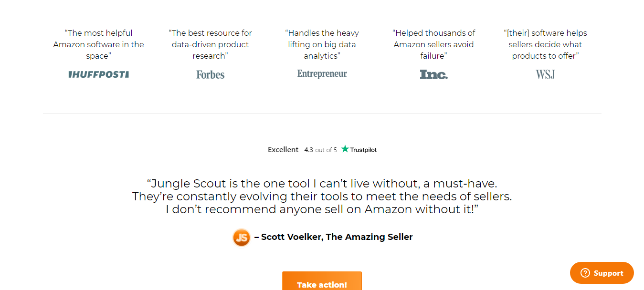This screenshot has width=644, height=290.
Task: Click Scott Voelker's attribution text
Action: (x=334, y=237)
